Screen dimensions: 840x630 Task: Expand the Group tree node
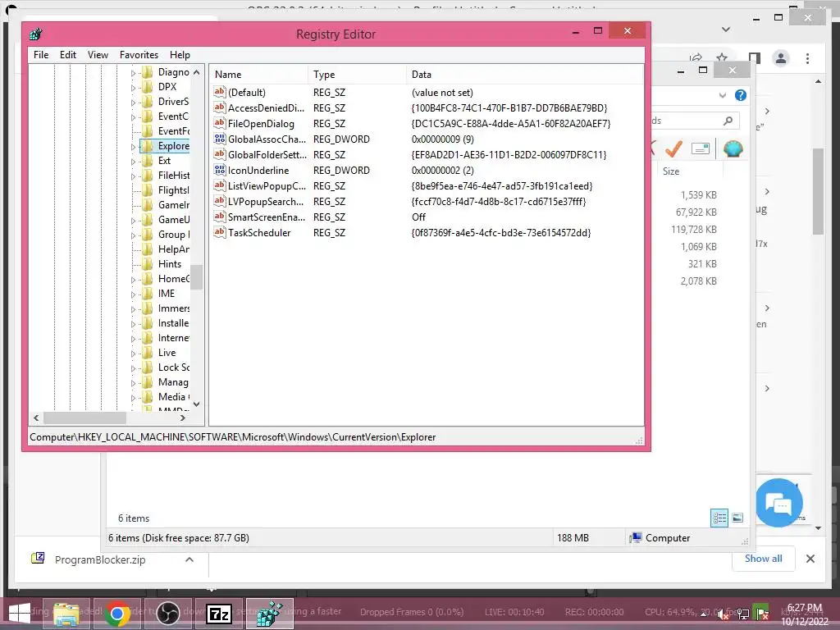134,235
